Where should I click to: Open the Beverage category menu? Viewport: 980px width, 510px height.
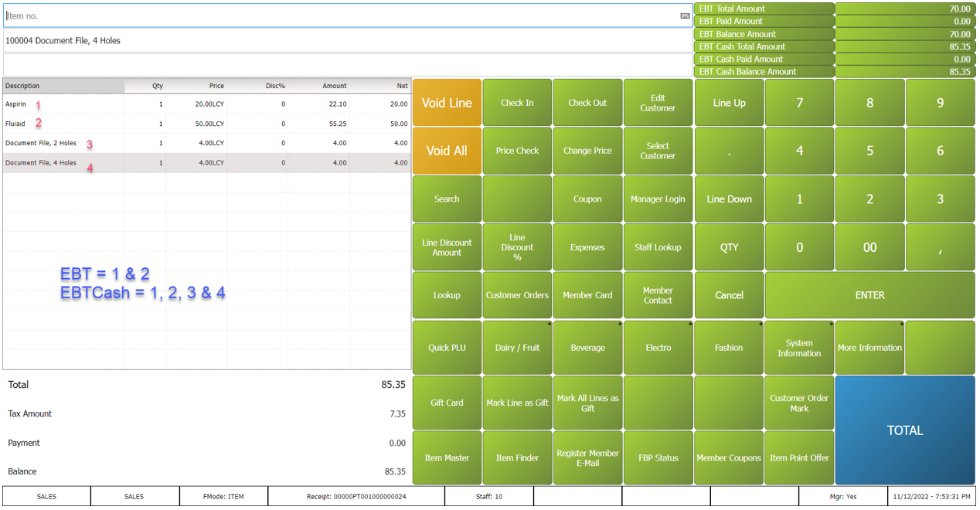pyautogui.click(x=587, y=348)
